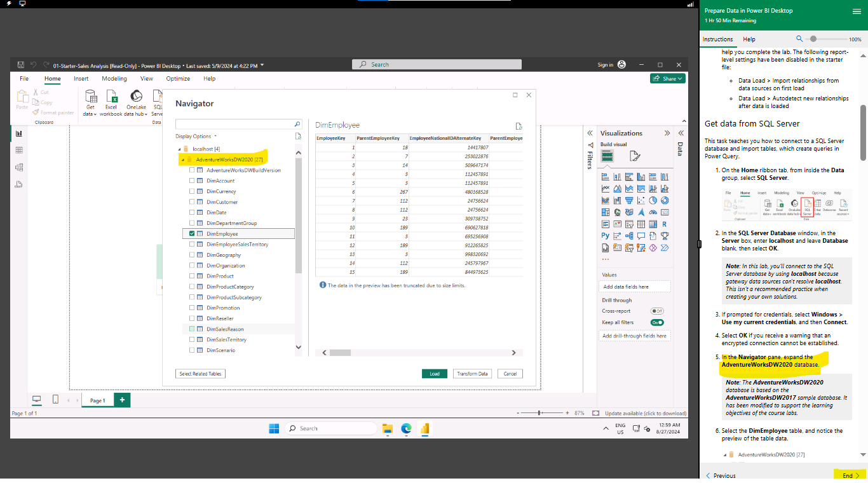Open Format visual brush icon
The height and width of the screenshot is (483, 868).
[635, 156]
